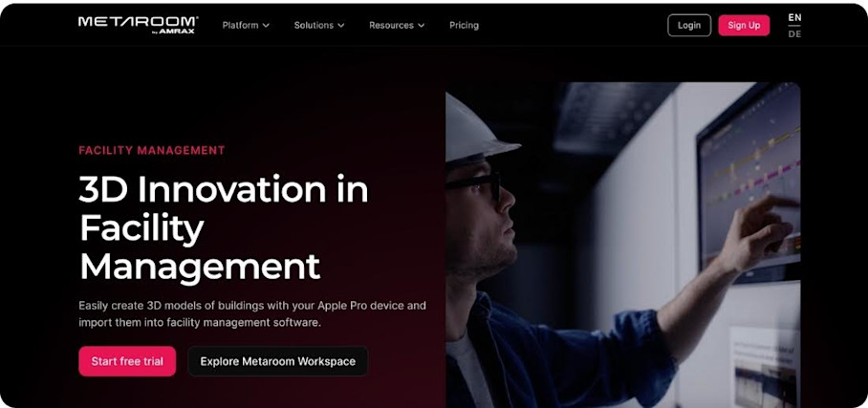Open the Platform dropdown menu
The image size is (868, 408).
tap(246, 25)
